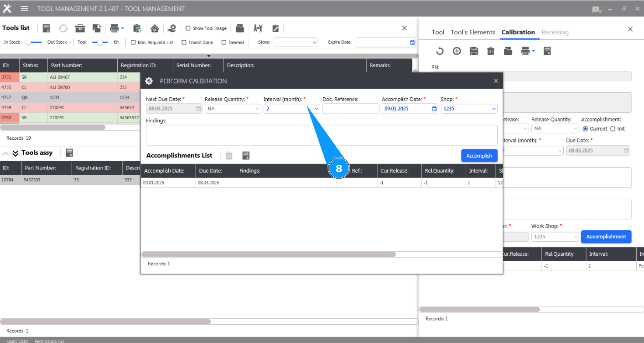
Task: Export Accomplishments List to Excel
Action: click(246, 156)
